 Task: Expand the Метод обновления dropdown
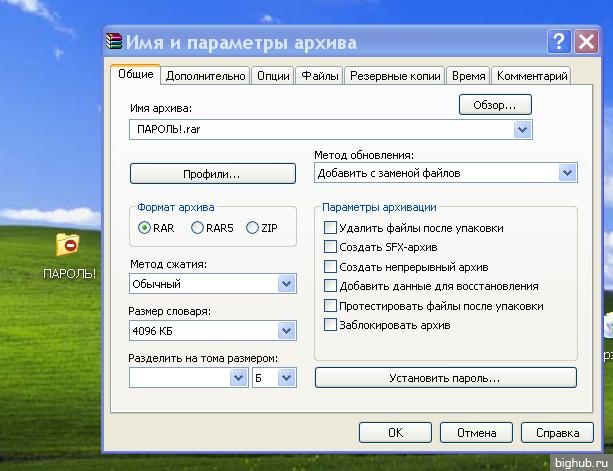click(x=568, y=173)
